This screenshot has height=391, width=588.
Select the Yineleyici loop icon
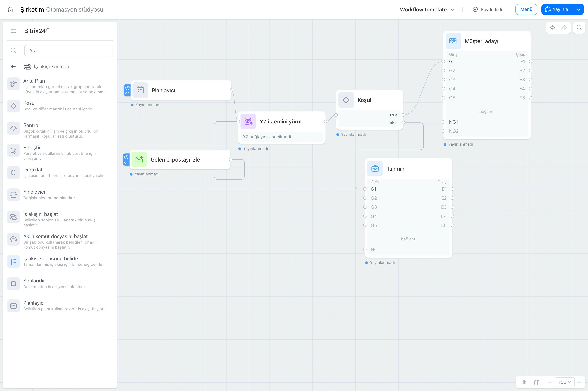pyautogui.click(x=13, y=195)
